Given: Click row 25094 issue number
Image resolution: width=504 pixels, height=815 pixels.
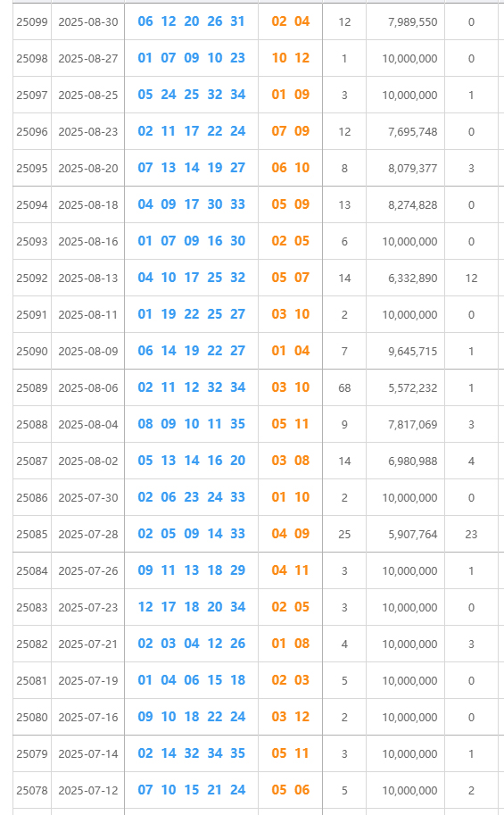Looking at the screenshot, I should click(x=32, y=204).
